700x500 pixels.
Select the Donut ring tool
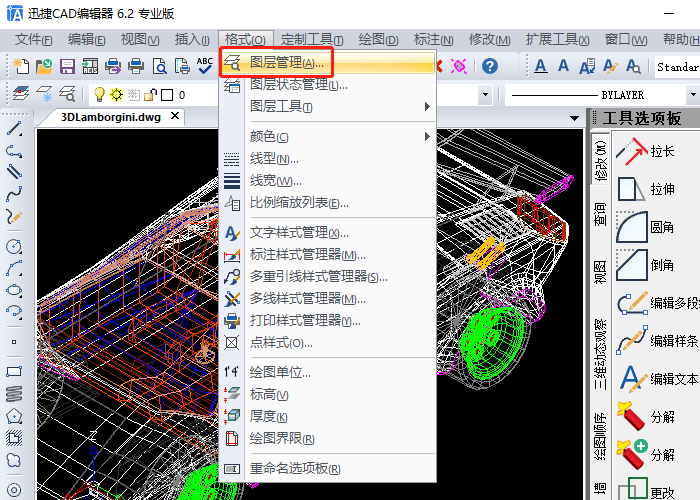(x=14, y=490)
